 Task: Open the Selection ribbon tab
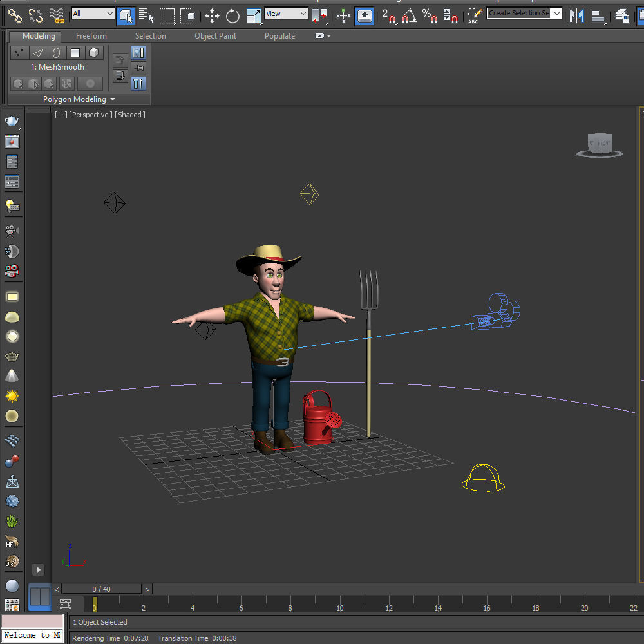click(150, 36)
